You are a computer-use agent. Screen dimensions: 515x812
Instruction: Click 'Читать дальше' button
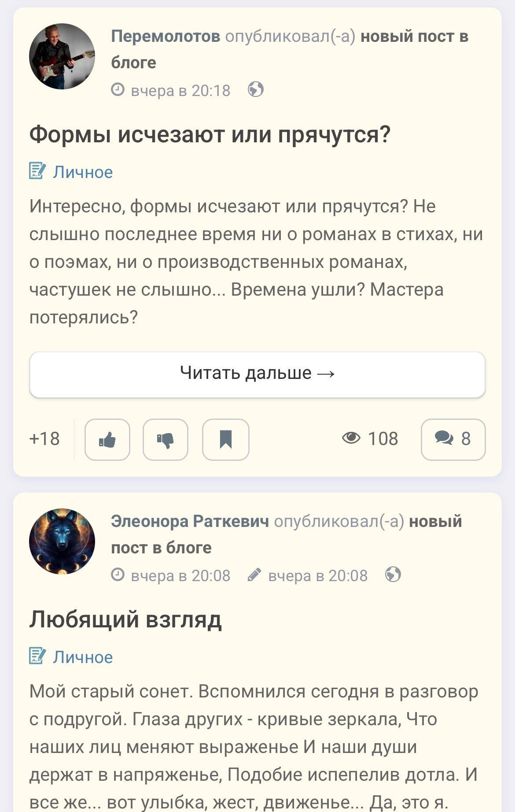pyautogui.click(x=257, y=374)
